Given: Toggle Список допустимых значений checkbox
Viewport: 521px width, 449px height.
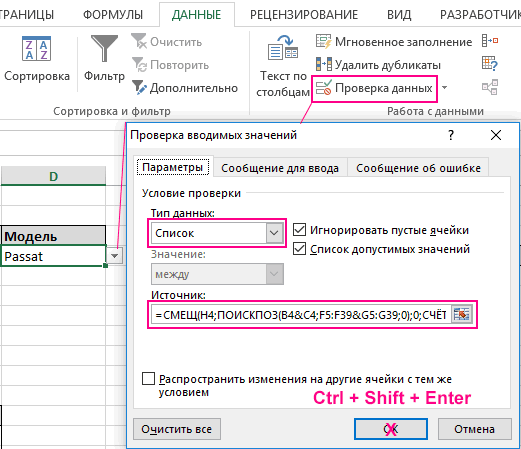Looking at the screenshot, I should (299, 249).
